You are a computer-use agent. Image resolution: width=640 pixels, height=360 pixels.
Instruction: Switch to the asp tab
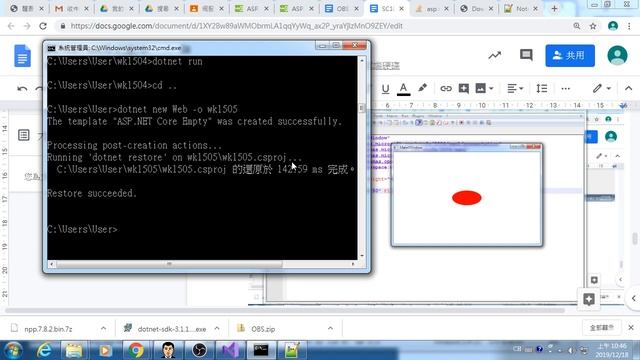coord(431,9)
